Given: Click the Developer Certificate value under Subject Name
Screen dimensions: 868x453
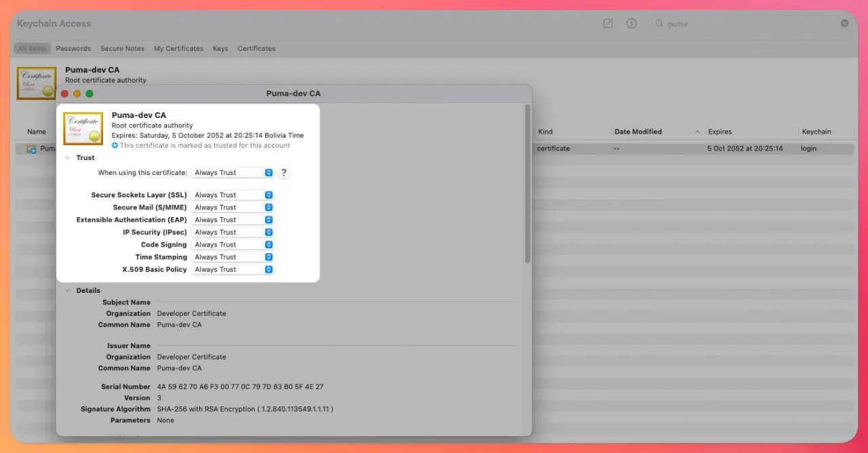Looking at the screenshot, I should click(x=191, y=313).
